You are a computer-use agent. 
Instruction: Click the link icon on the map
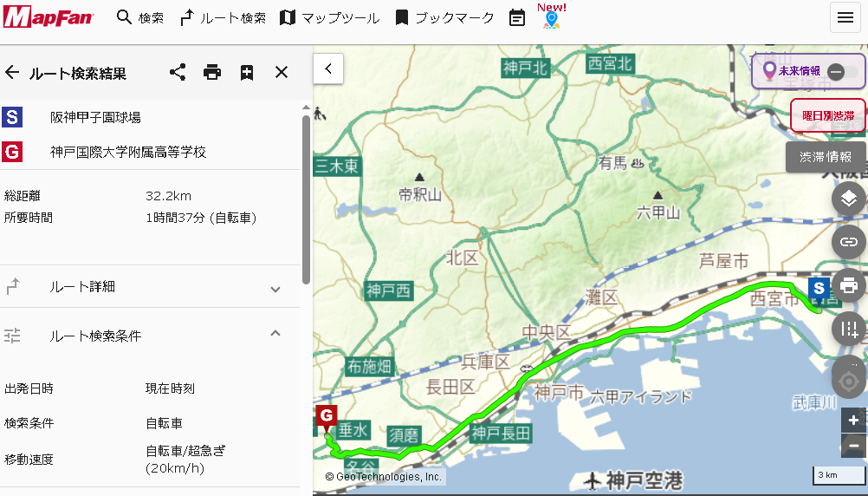click(x=849, y=242)
